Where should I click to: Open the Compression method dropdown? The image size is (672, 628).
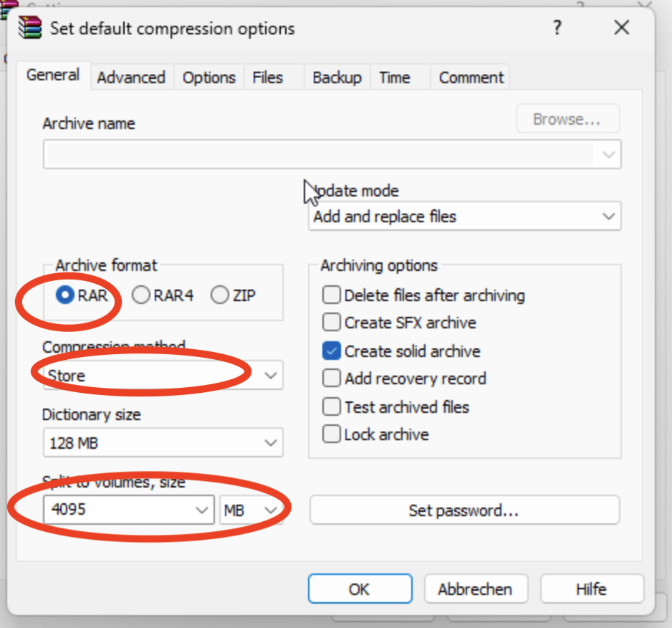(163, 376)
